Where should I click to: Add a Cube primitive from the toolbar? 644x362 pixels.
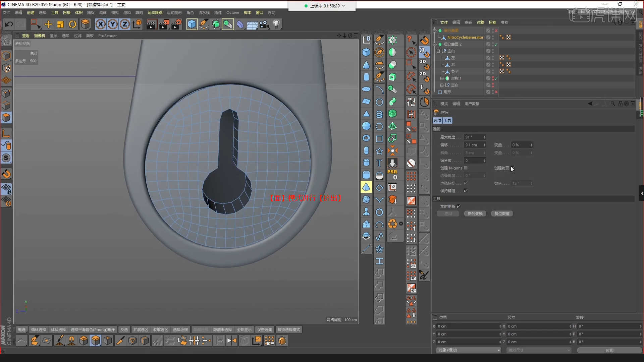coord(192,24)
